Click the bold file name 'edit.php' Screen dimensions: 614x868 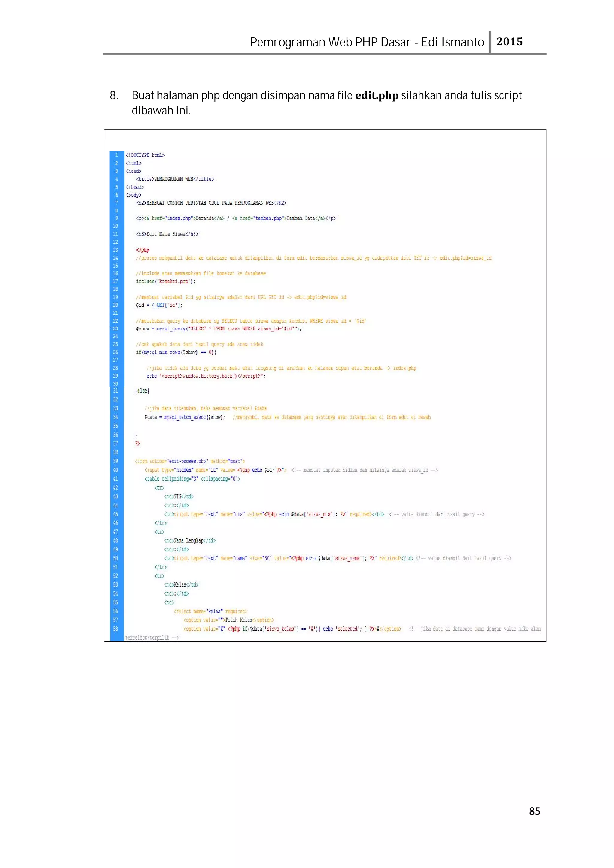(377, 96)
